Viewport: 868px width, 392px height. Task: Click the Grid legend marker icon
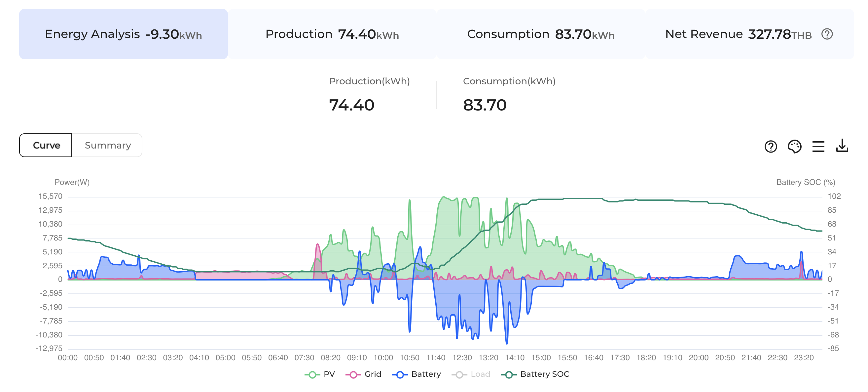[353, 374]
